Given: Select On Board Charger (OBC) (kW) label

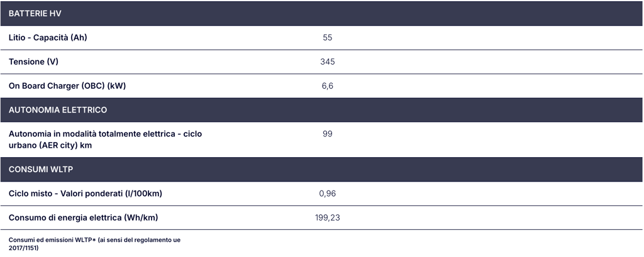Looking at the screenshot, I should click(67, 86).
